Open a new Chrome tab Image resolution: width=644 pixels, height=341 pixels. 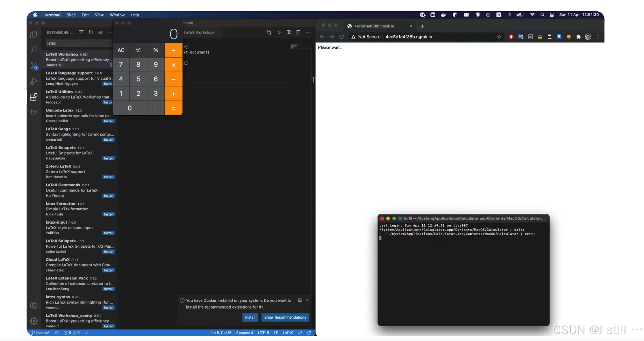(x=422, y=26)
